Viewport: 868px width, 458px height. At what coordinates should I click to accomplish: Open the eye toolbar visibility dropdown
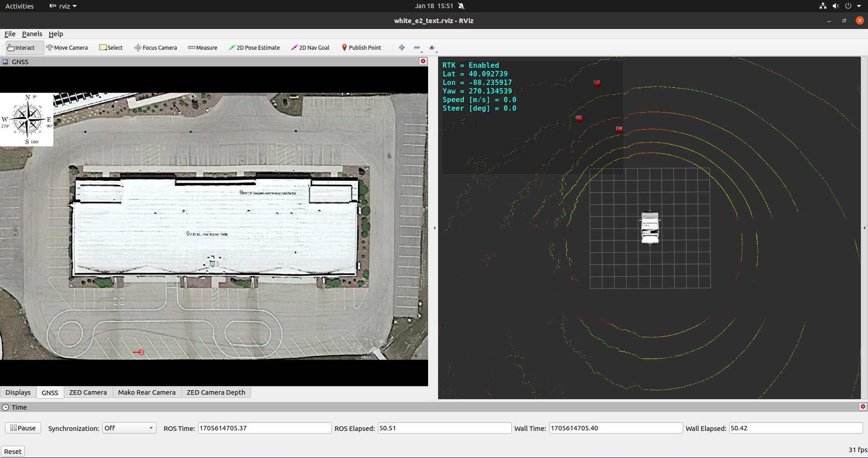pyautogui.click(x=432, y=48)
